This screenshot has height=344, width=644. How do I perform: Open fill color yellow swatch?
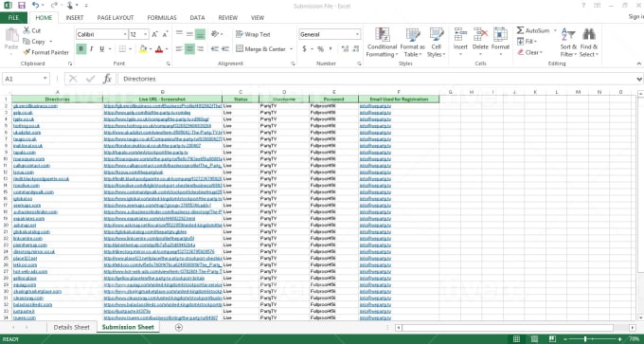tap(142, 49)
